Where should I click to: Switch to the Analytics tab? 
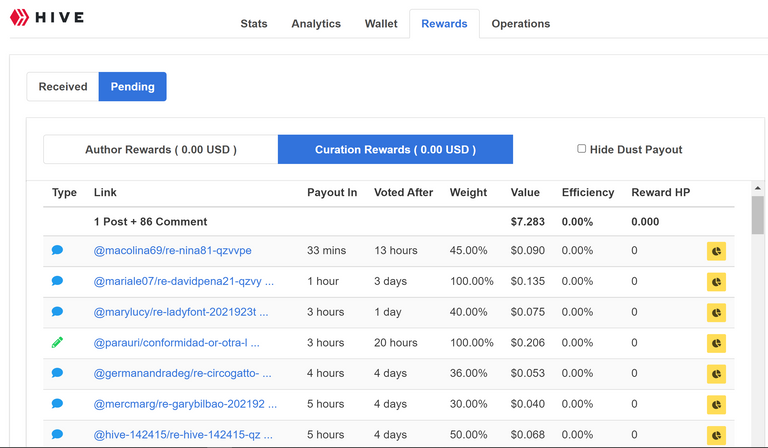[x=316, y=24]
